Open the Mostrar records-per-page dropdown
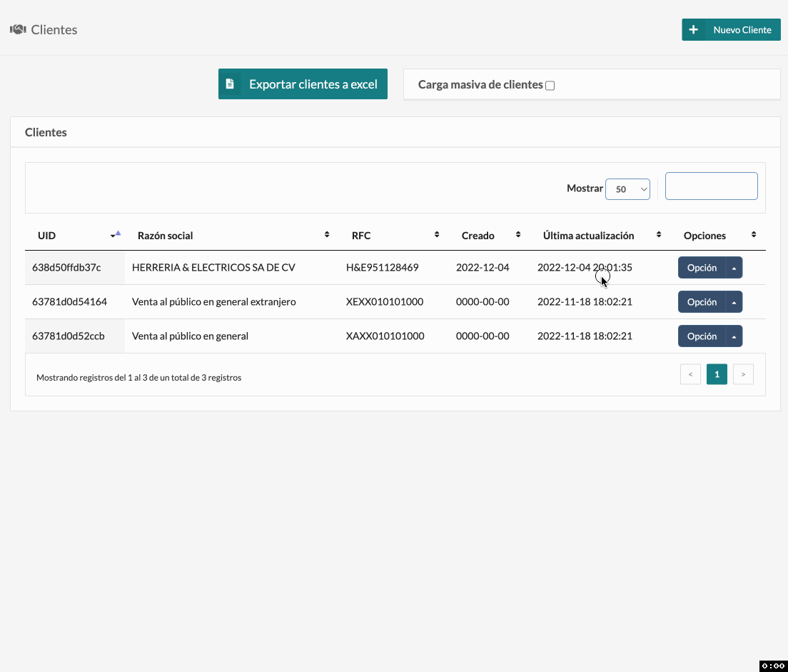This screenshot has height=672, width=788. pos(627,189)
